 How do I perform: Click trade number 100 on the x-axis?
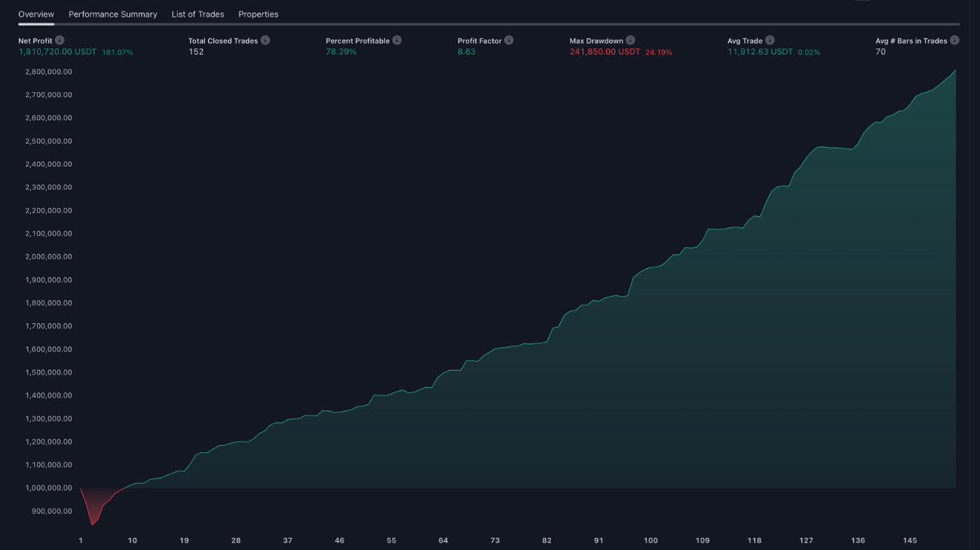pyautogui.click(x=651, y=540)
